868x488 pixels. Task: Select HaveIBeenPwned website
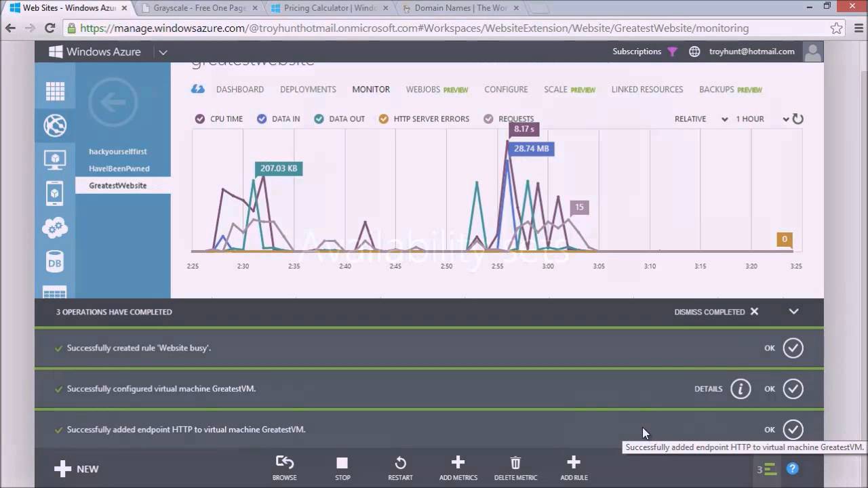pos(119,169)
